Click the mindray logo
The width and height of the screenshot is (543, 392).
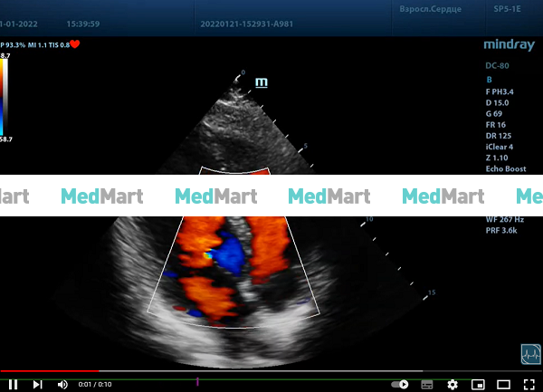tap(509, 44)
